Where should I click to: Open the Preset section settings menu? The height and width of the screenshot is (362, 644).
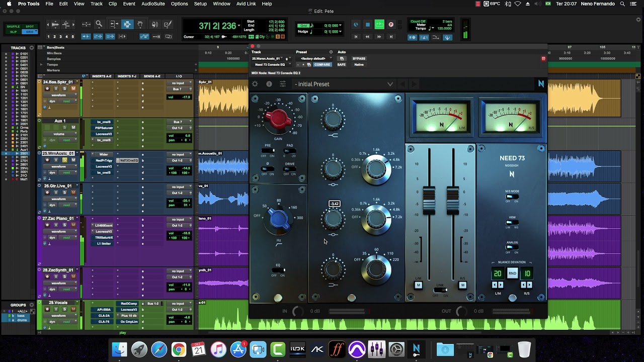point(331,52)
